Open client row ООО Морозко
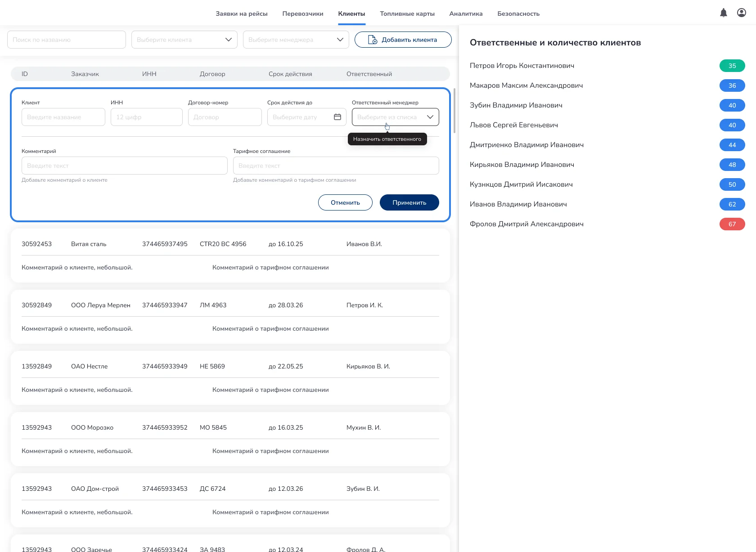 click(x=230, y=439)
